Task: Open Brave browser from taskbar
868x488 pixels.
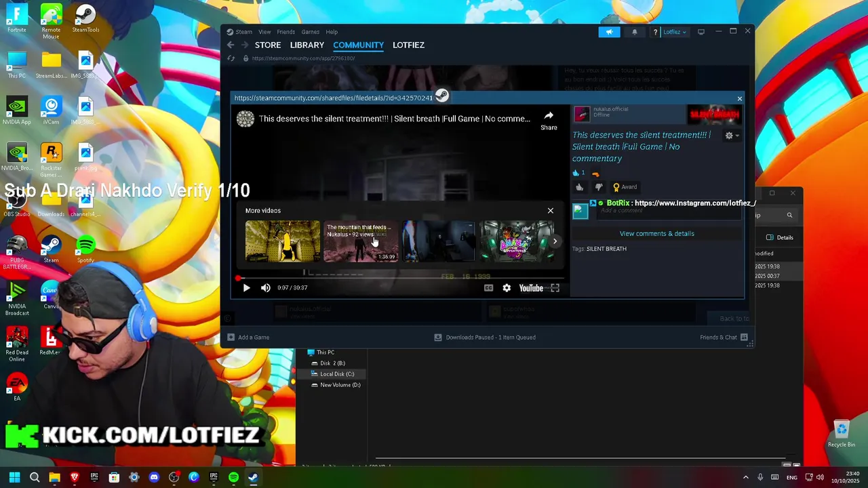Action: click(75, 478)
